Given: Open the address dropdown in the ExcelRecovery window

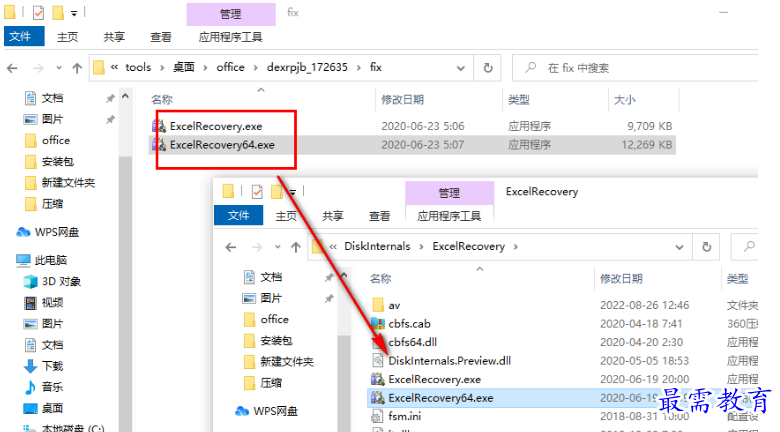Looking at the screenshot, I should (x=680, y=247).
